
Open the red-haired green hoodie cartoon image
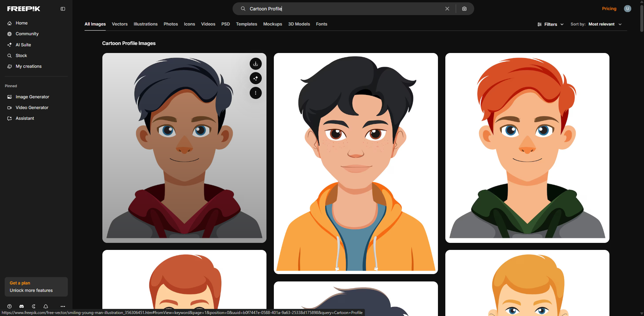tap(527, 148)
